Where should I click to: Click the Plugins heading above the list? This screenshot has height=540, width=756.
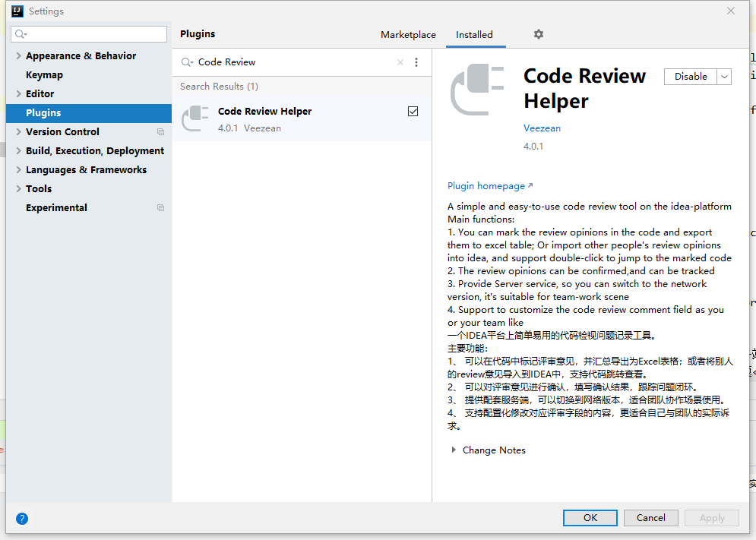click(x=198, y=33)
